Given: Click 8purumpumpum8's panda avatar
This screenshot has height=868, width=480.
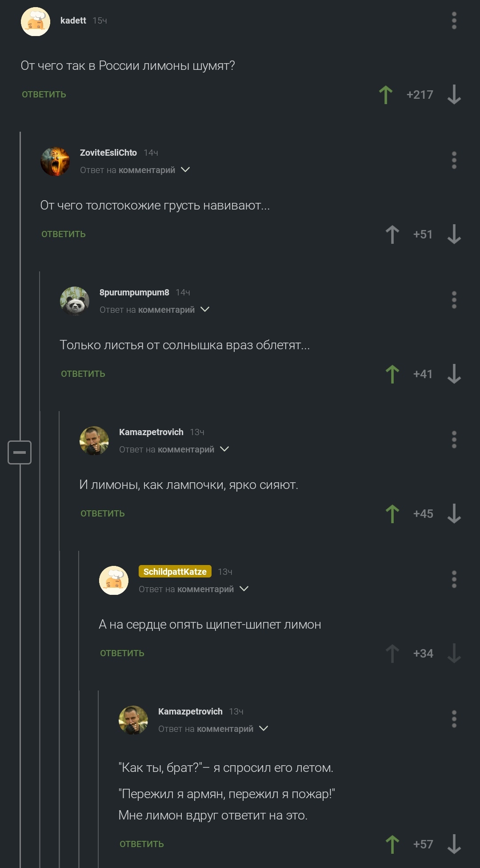Looking at the screenshot, I should (75, 301).
